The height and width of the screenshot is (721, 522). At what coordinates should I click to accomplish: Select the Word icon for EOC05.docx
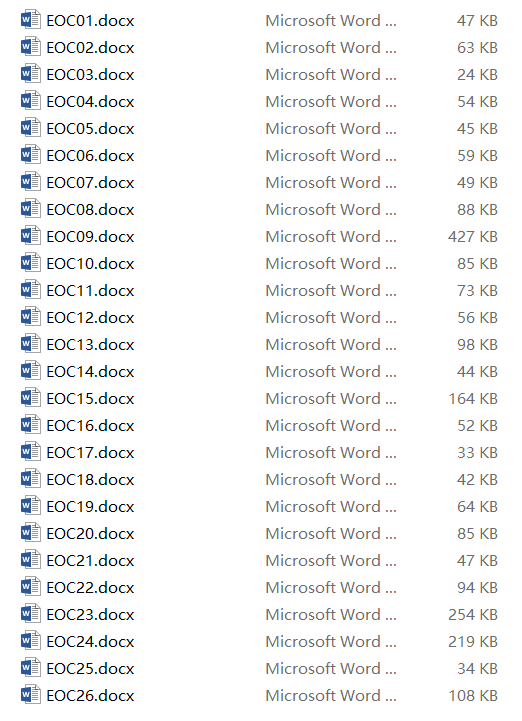click(30, 128)
